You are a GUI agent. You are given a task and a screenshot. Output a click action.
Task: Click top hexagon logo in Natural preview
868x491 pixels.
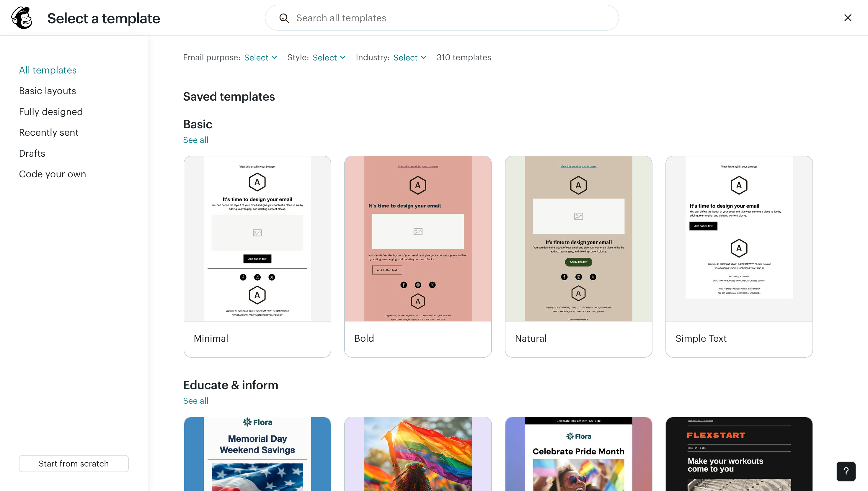pyautogui.click(x=578, y=185)
